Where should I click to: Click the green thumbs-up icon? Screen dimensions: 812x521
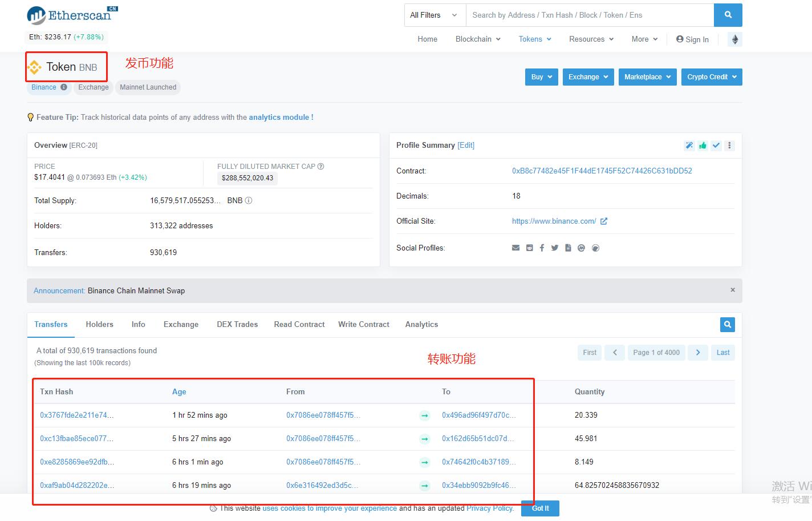point(703,146)
